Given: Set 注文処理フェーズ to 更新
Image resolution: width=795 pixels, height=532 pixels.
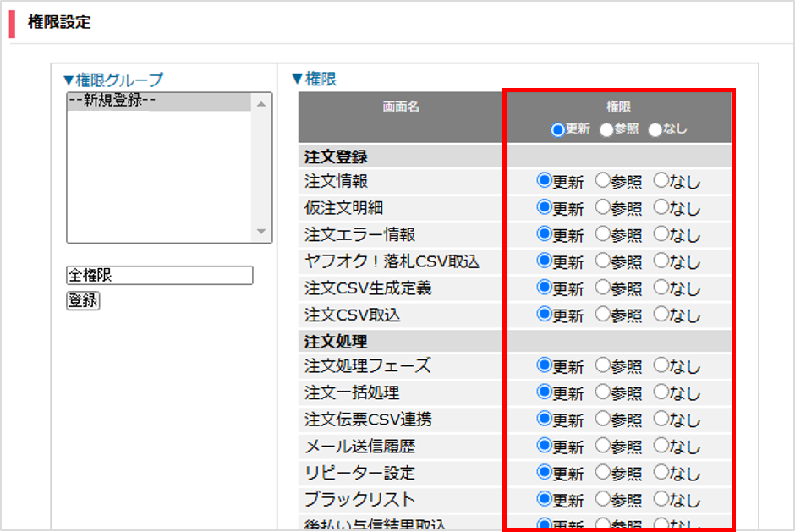Looking at the screenshot, I should [x=544, y=365].
